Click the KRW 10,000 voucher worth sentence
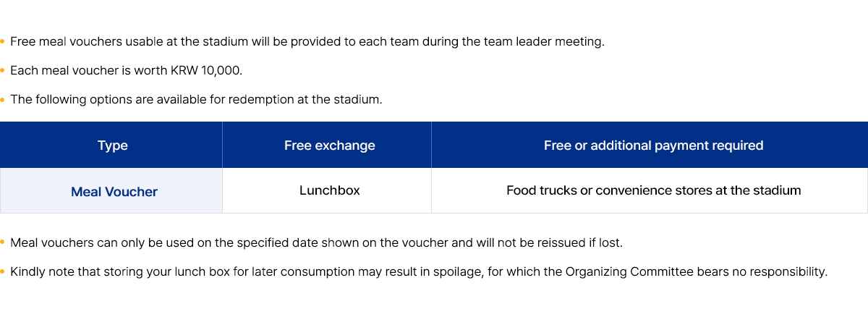 coord(126,71)
